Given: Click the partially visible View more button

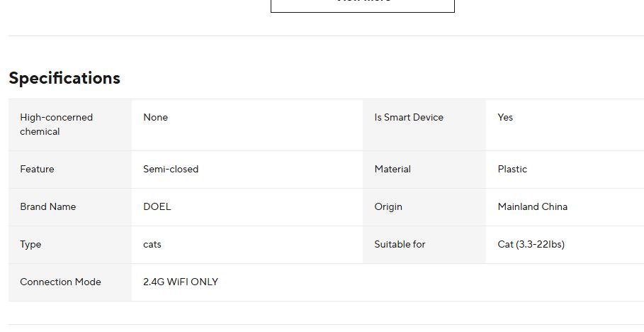Looking at the screenshot, I should coord(362,4).
